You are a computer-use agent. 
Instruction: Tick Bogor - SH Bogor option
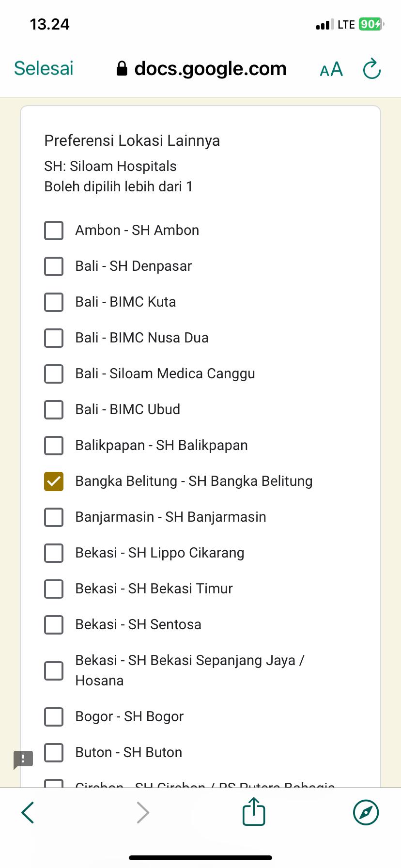(54, 716)
